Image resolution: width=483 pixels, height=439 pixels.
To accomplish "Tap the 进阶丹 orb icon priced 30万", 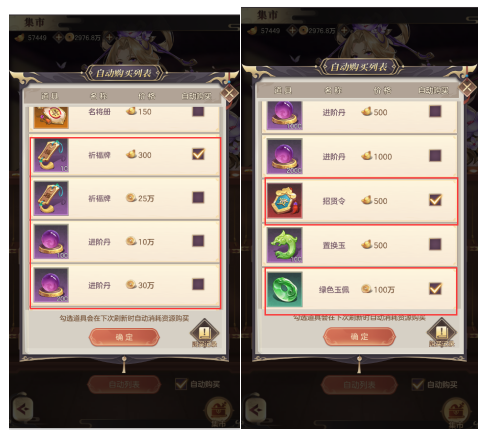I will point(51,285).
